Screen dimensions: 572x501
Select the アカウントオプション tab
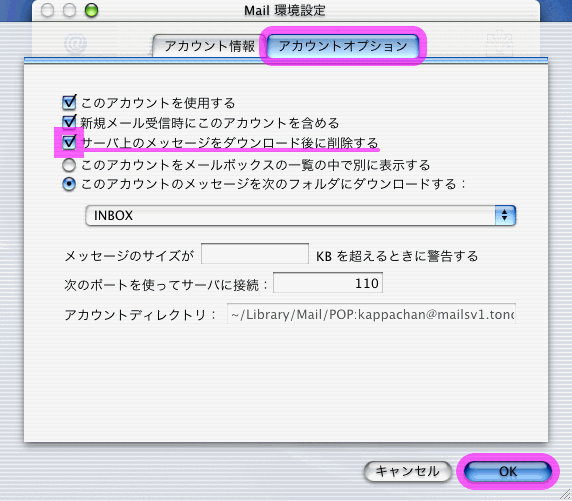click(x=343, y=46)
